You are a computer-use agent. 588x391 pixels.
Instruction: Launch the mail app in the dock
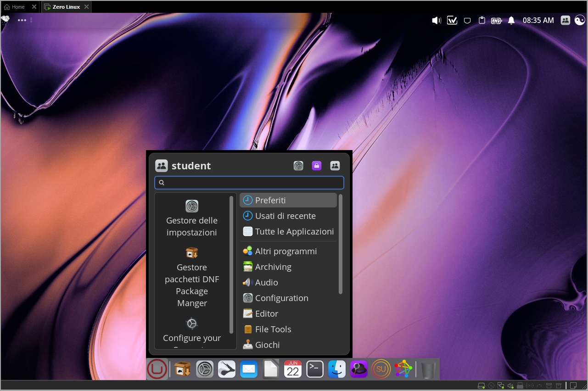(x=249, y=369)
